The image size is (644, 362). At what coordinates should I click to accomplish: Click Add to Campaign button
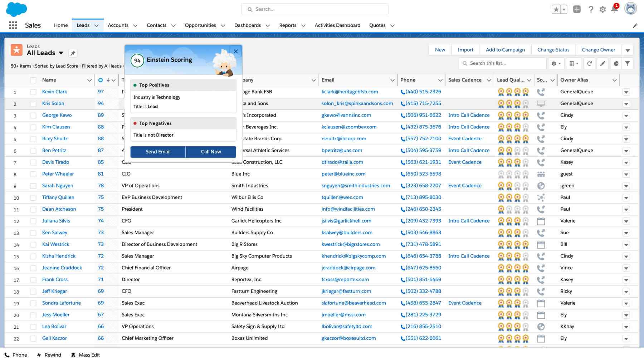click(x=505, y=50)
